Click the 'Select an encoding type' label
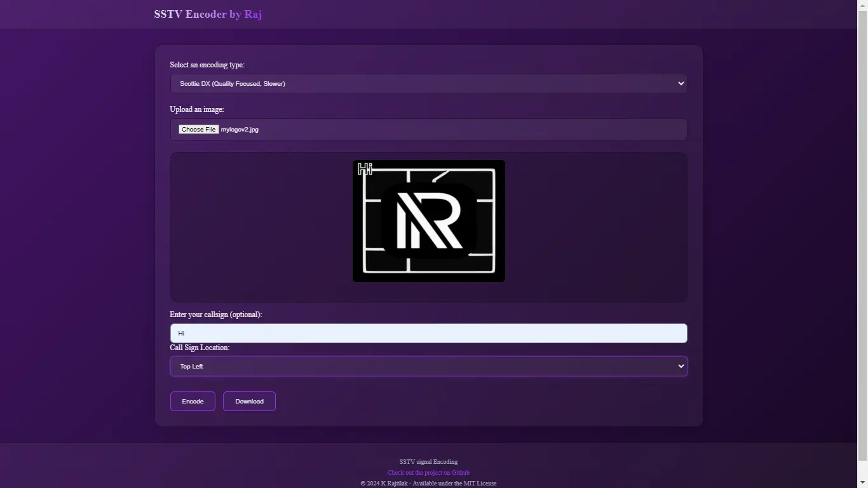The width and height of the screenshot is (868, 488). [x=207, y=65]
